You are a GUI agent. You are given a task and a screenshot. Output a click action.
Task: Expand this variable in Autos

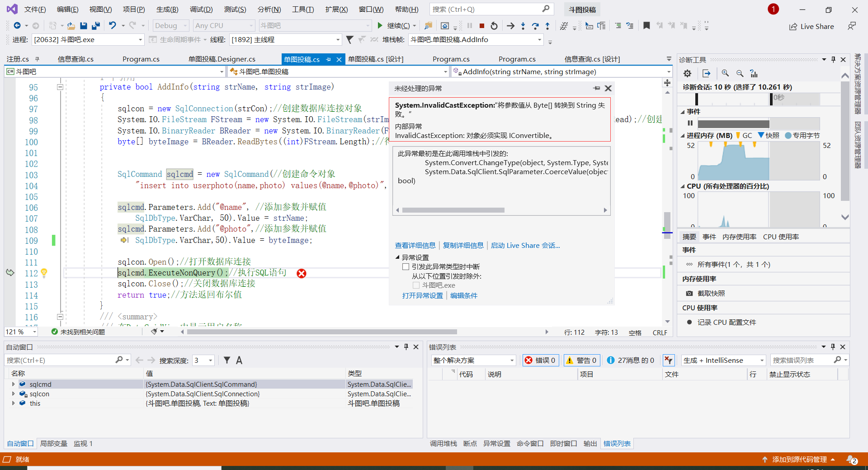pos(13,403)
